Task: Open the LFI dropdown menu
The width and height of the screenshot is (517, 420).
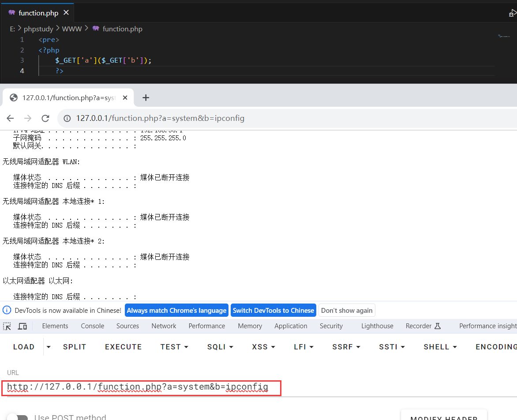Action: coord(303,347)
